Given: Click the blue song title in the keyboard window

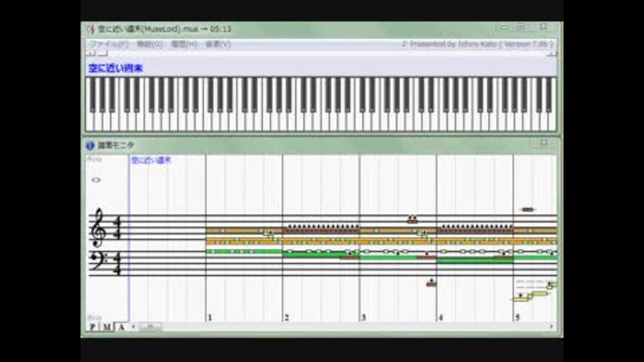Looking at the screenshot, I should click(115, 68).
